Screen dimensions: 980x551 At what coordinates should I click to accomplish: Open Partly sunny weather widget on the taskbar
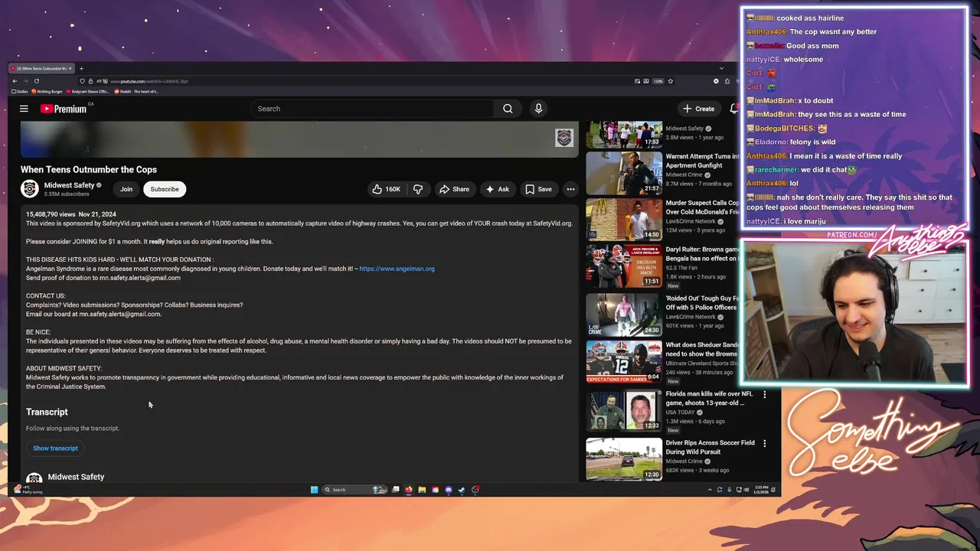(28, 490)
